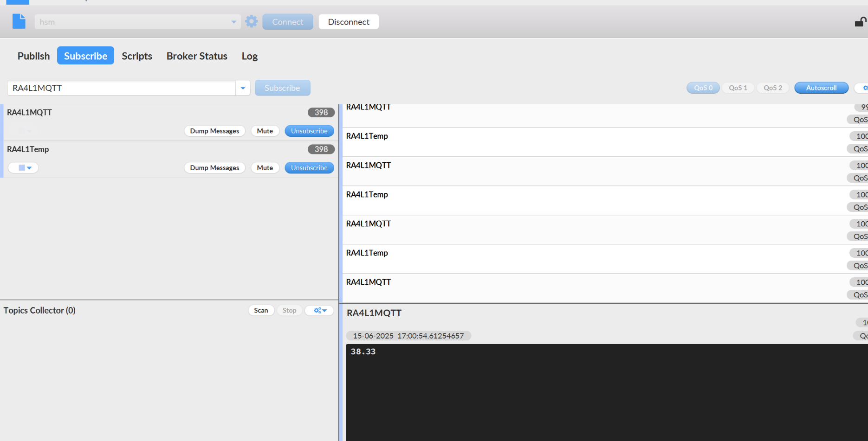Click the Connect button
868x441 pixels.
288,22
